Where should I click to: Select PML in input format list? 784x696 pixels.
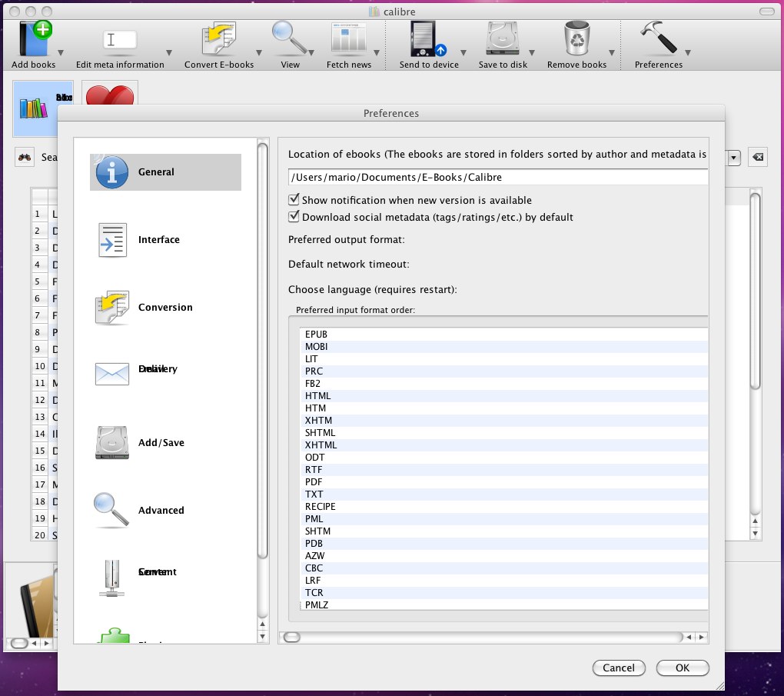[504, 519]
